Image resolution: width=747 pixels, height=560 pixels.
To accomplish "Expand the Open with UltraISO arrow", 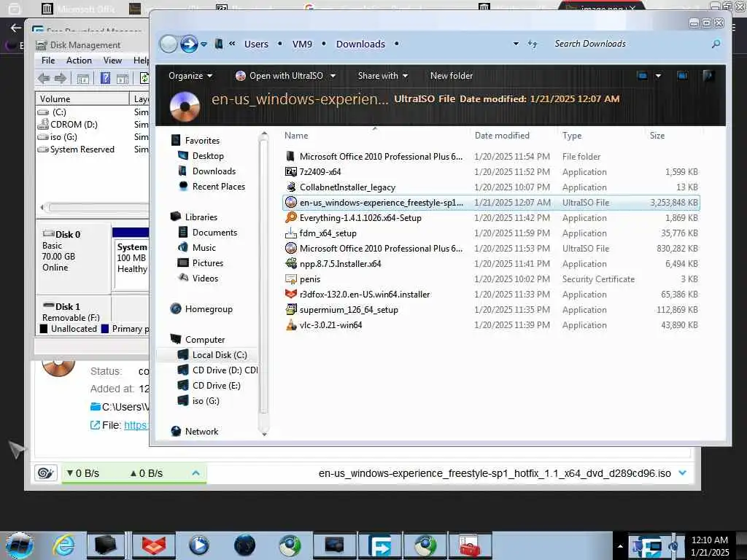I will pos(333,76).
